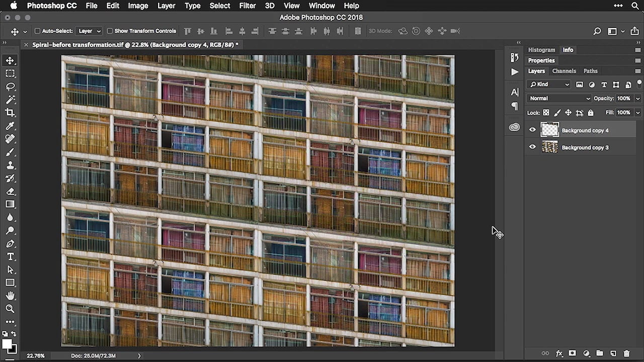
Task: Select the Pen tool
Action: coord(10,243)
